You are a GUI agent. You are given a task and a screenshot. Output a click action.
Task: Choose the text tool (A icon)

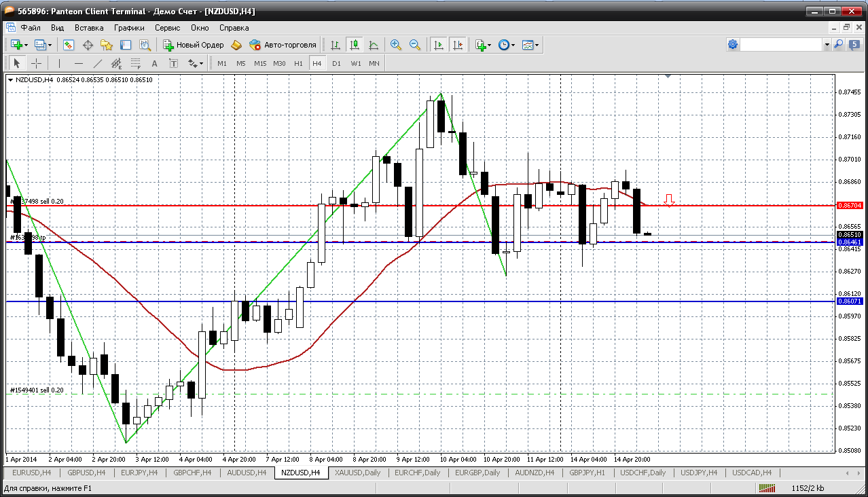154,63
